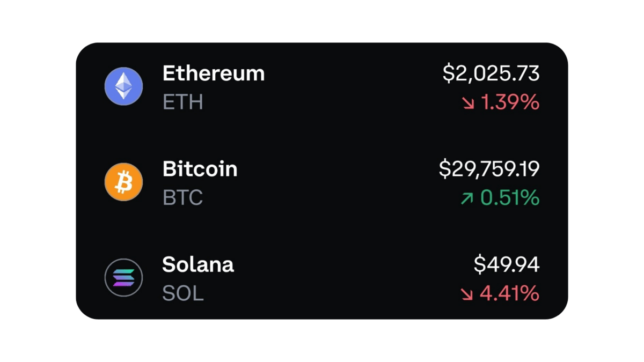644x362 pixels.
Task: Click the orange Bitcoin logo
Action: click(124, 182)
